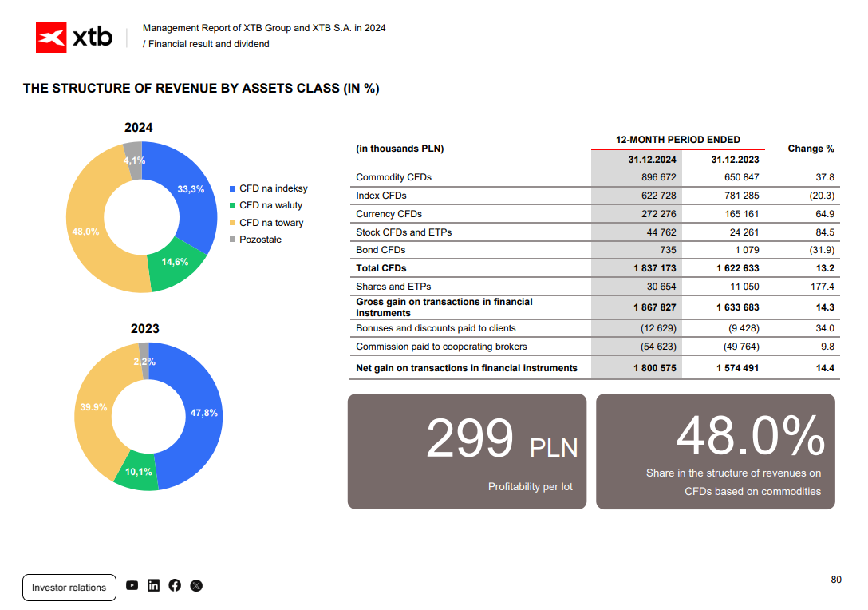This screenshot has width=868, height=610.
Task: Click the 48.0% commodities share card
Action: point(715,452)
